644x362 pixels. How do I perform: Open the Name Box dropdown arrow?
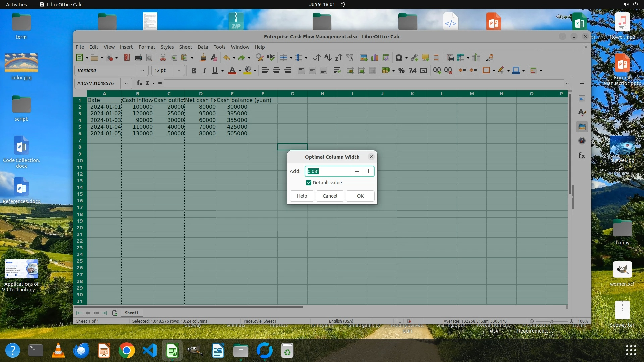(x=126, y=83)
